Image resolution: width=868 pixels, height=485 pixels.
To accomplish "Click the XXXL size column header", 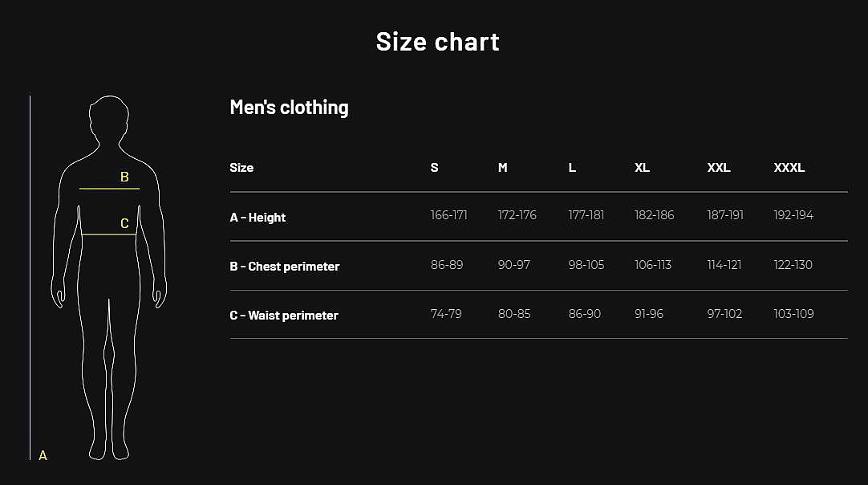I will click(789, 168).
